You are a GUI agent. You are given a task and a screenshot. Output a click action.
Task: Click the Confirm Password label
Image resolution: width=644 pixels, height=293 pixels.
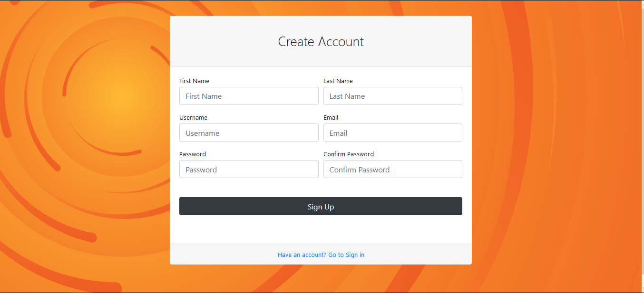(x=349, y=154)
